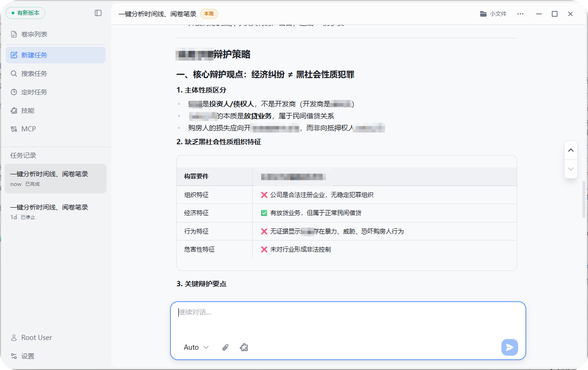Expand the Auto model dropdown

(x=196, y=347)
